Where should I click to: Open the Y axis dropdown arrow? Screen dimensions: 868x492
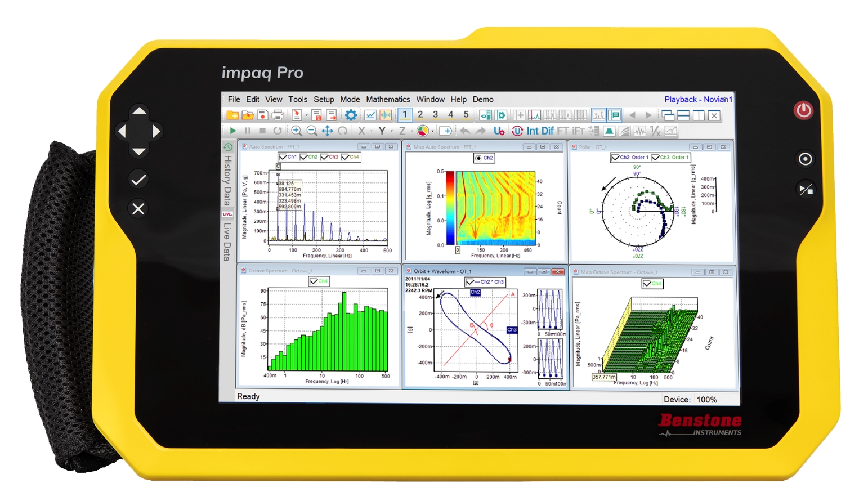pyautogui.click(x=392, y=131)
